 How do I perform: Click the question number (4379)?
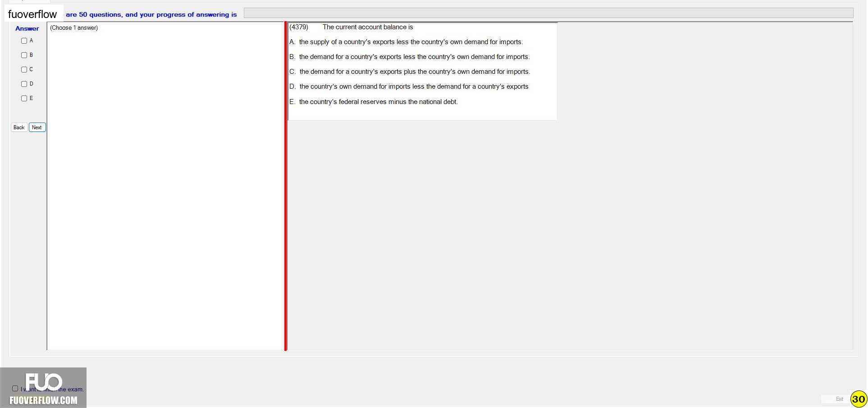pyautogui.click(x=299, y=27)
